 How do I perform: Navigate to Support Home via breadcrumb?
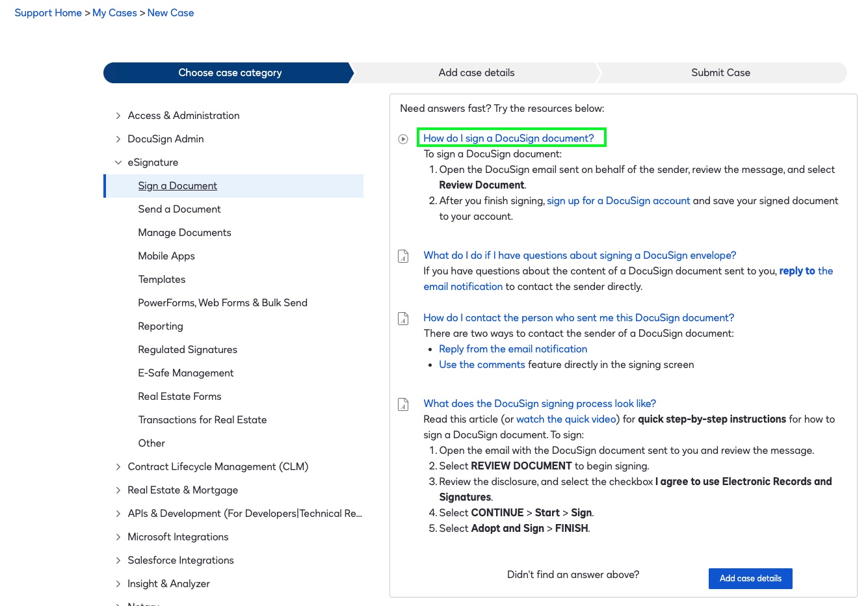[x=48, y=12]
